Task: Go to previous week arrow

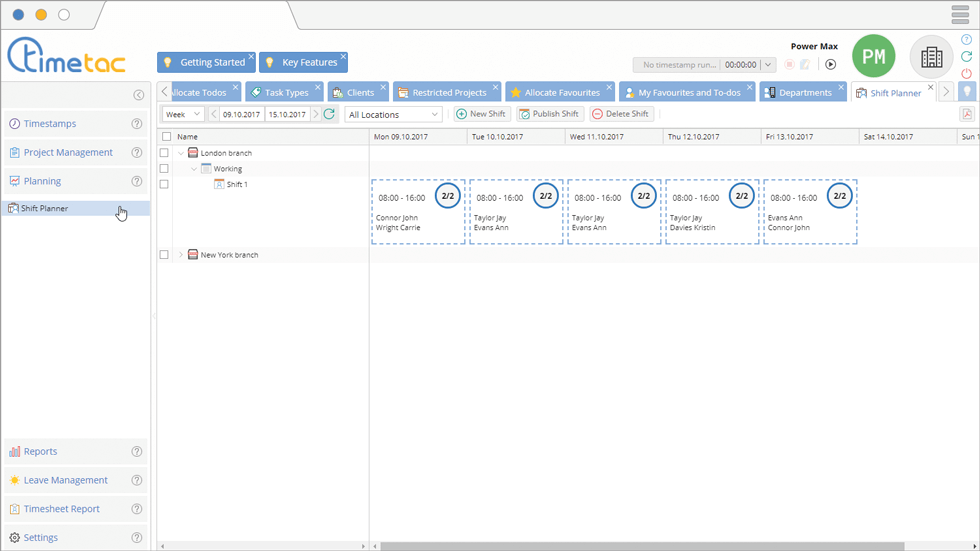Action: [214, 114]
